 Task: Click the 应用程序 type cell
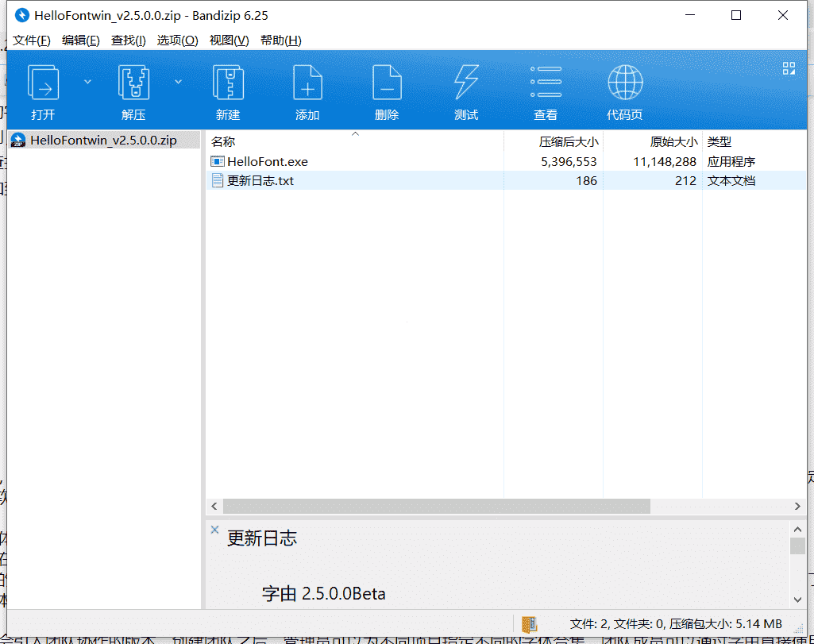click(731, 162)
